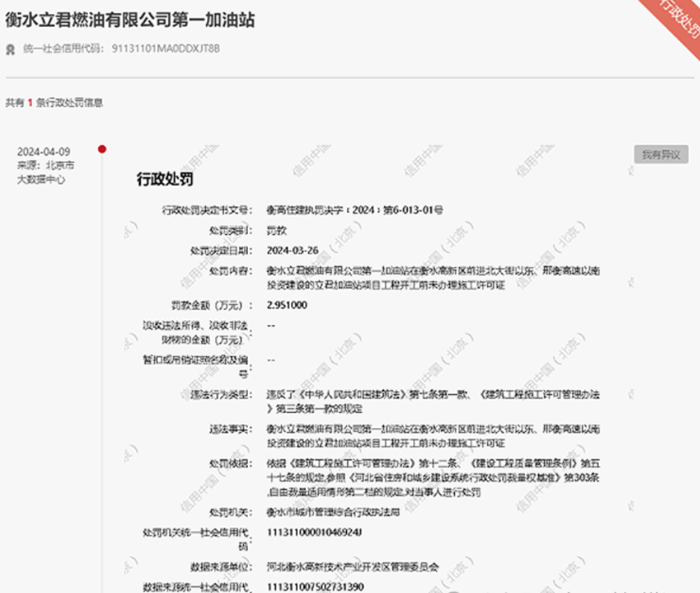Click the 处罚依据 legal basis paragraph
This screenshot has height=593, width=700.
(x=432, y=477)
